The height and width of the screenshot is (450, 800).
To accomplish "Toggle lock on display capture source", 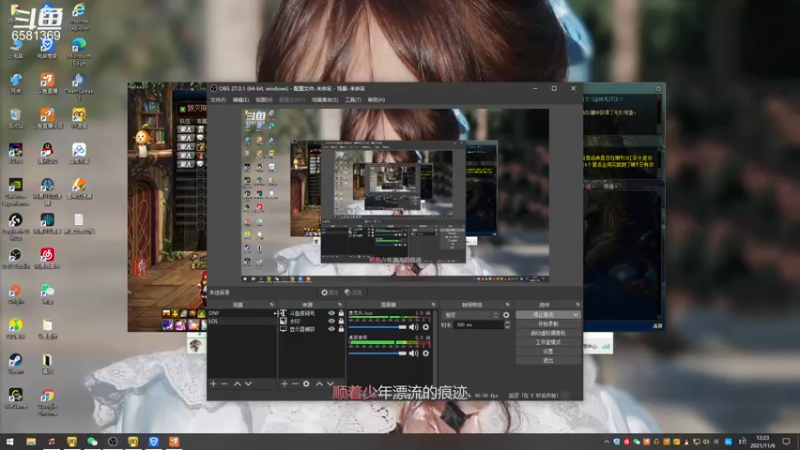I will (341, 329).
